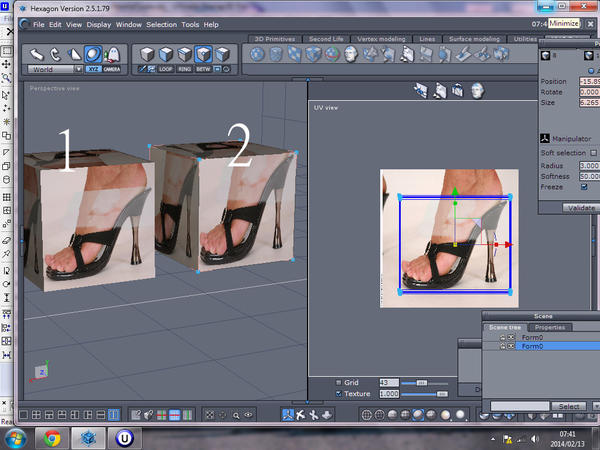Click the Manipulator icon in the properties panel
The image size is (600, 450).
[x=545, y=138]
